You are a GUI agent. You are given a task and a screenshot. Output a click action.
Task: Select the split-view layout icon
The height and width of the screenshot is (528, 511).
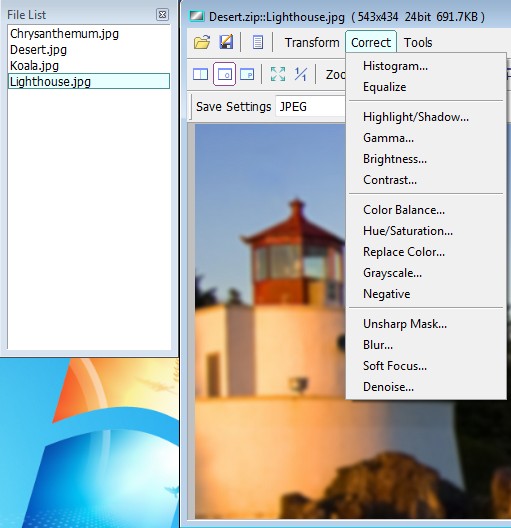pyautogui.click(x=201, y=74)
